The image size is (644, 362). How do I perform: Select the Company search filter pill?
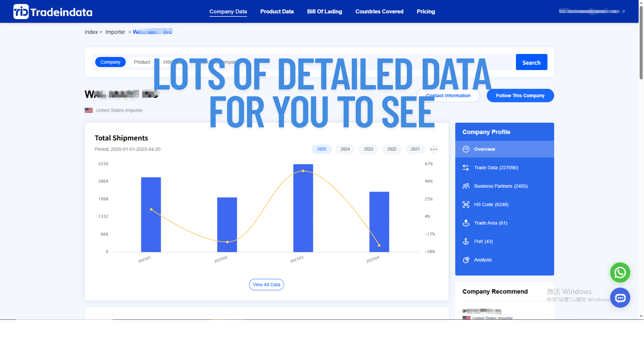point(110,62)
